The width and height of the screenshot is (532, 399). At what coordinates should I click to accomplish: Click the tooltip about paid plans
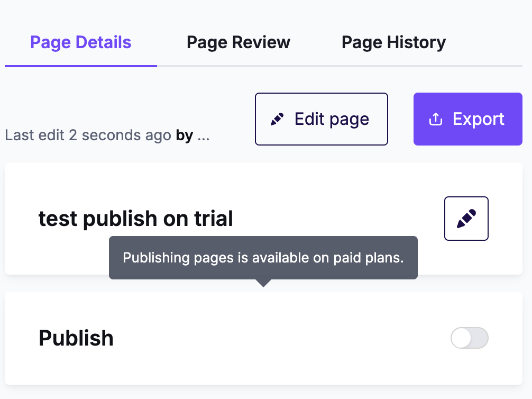coord(263,258)
